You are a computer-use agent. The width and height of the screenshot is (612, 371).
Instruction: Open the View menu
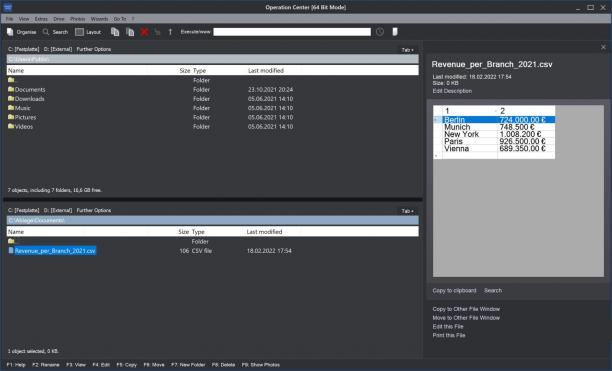click(x=24, y=19)
